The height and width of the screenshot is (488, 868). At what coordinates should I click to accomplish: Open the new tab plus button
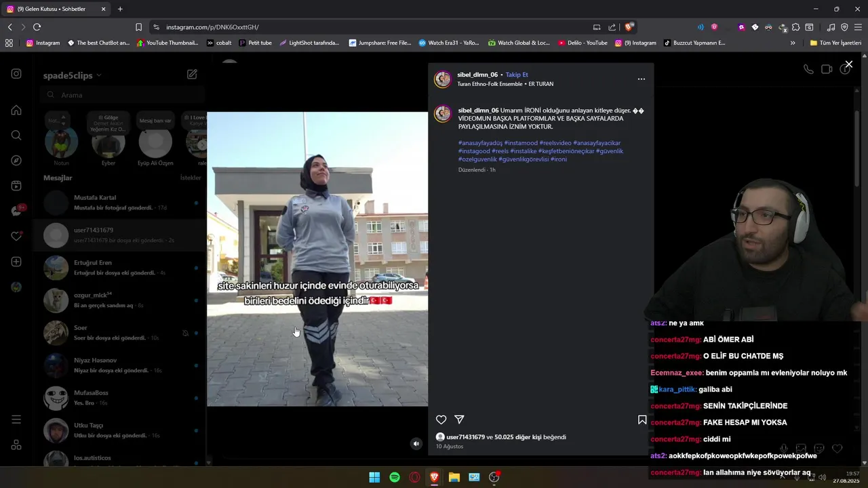click(x=120, y=9)
